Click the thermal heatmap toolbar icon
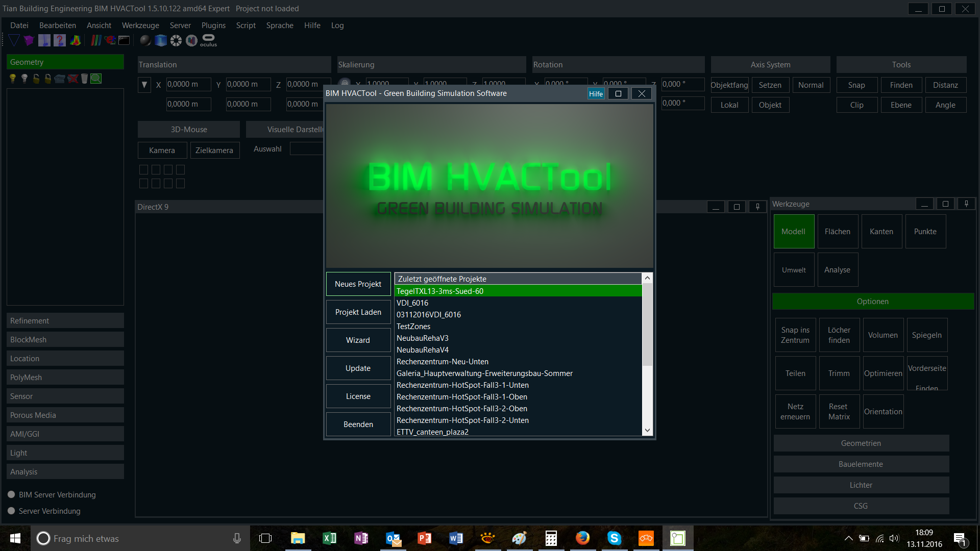 click(x=76, y=40)
